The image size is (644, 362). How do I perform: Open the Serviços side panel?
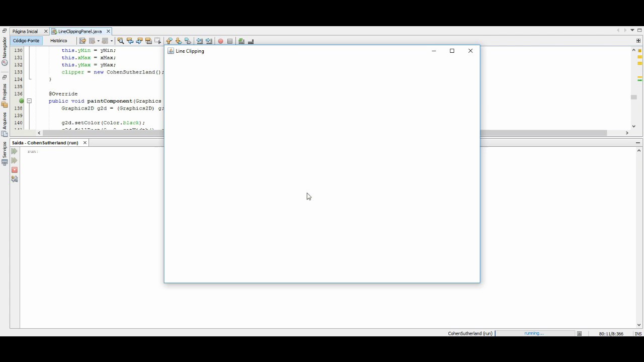click(x=5, y=153)
